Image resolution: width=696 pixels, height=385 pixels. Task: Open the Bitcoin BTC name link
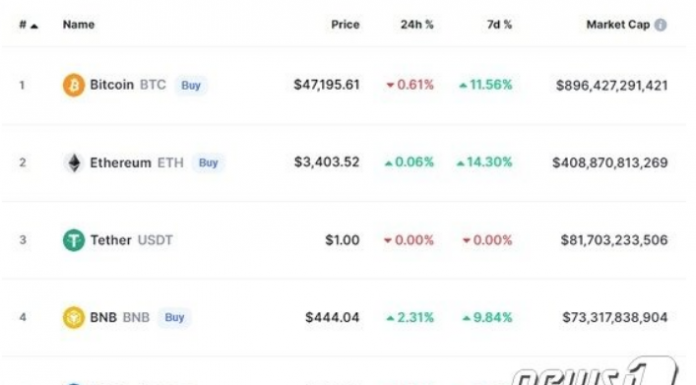128,85
